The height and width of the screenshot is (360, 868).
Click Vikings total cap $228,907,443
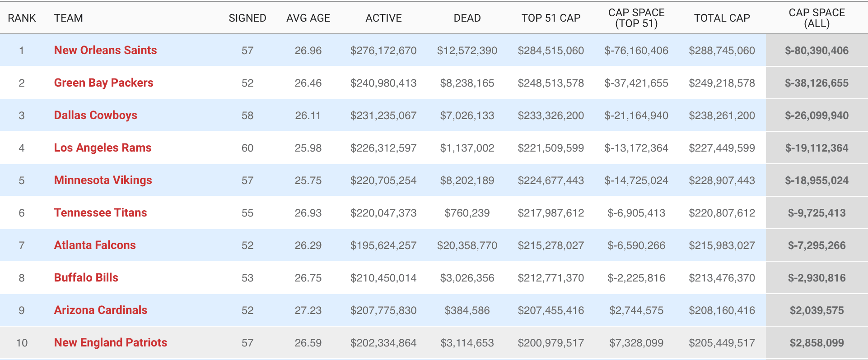coord(722,180)
